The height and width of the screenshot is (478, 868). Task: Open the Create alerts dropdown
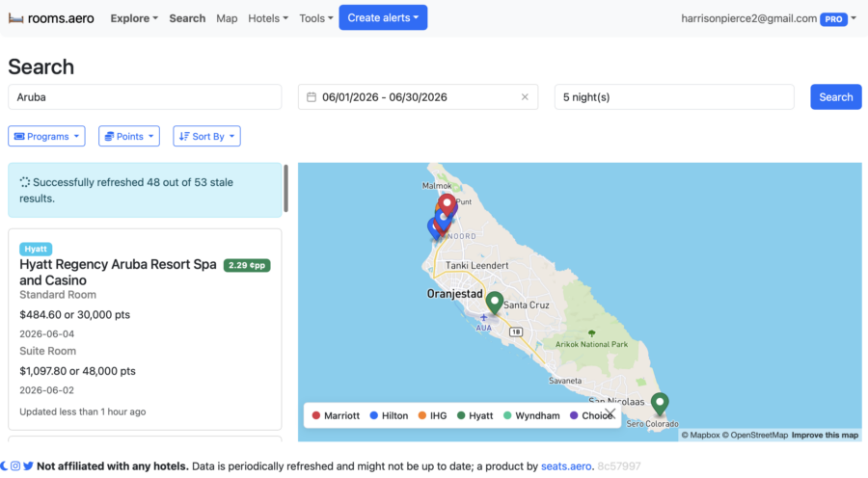pyautogui.click(x=383, y=17)
